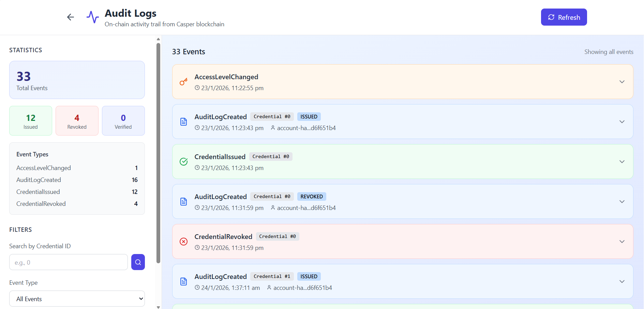Screen dimensions: 644x309
Task: Click the search magnifier button
Action: coord(138,262)
